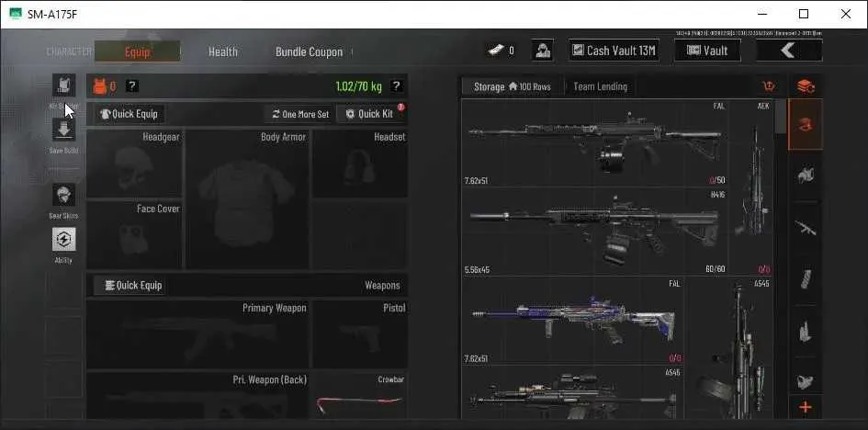This screenshot has height=430, width=868.
Task: Click the 0/50 ammo count
Action: 717,180
